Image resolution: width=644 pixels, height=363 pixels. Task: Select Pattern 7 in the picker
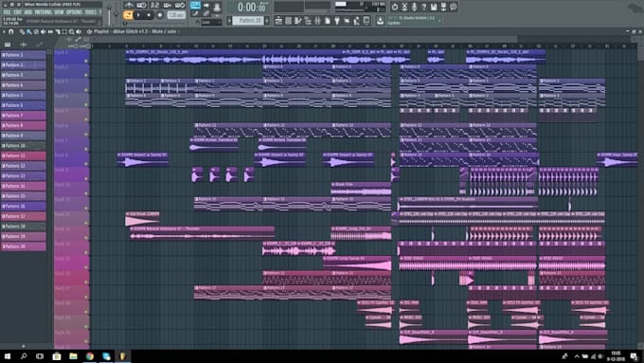[24, 116]
